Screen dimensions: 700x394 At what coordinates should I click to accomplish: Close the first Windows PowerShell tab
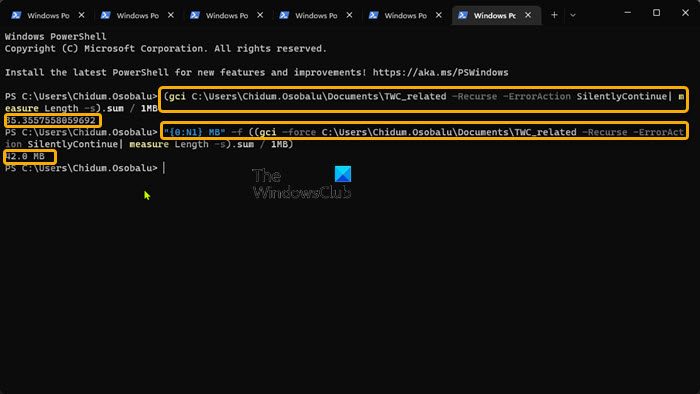pyautogui.click(x=81, y=15)
